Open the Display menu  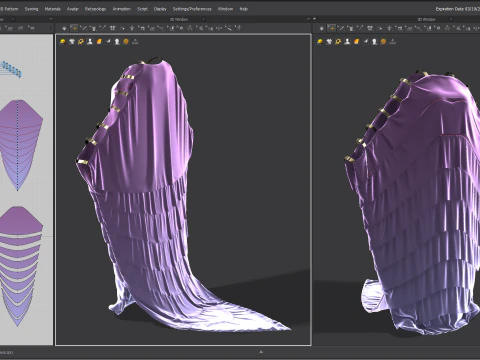[x=160, y=9]
